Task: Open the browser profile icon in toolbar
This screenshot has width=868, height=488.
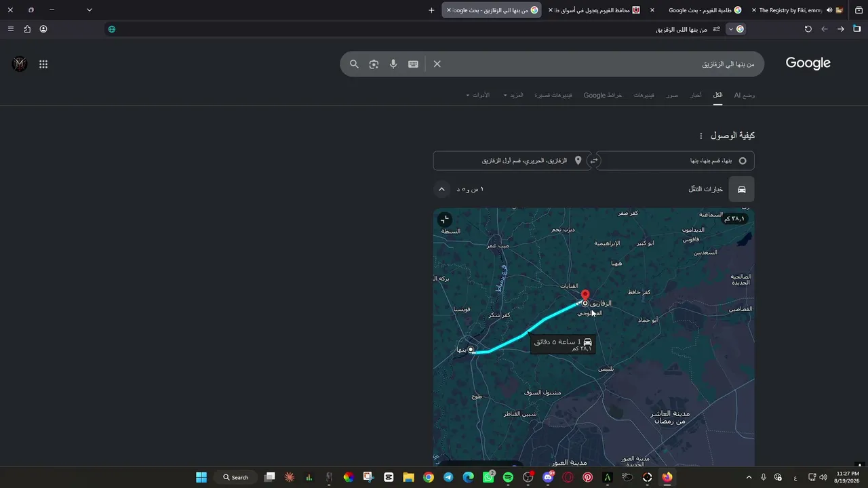Action: (x=43, y=29)
